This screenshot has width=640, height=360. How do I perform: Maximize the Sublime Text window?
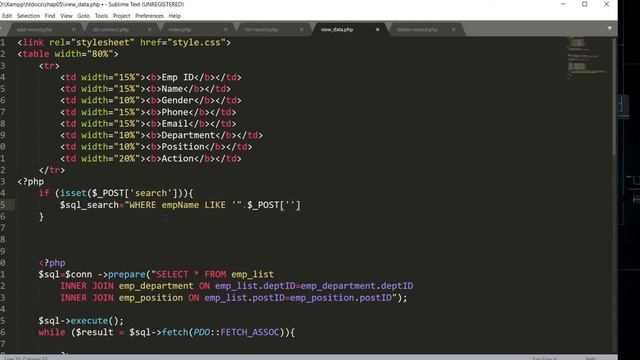[584, 4]
